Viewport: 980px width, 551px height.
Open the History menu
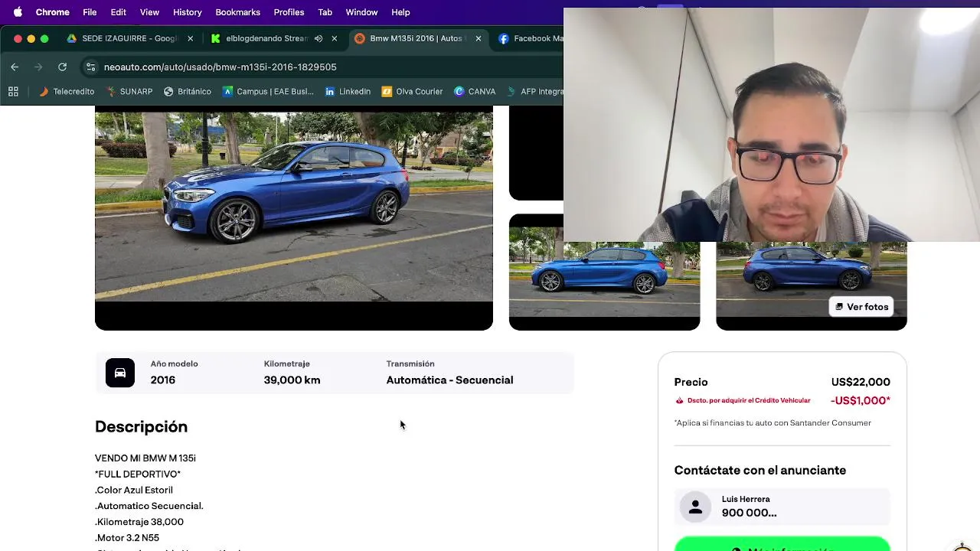point(187,12)
